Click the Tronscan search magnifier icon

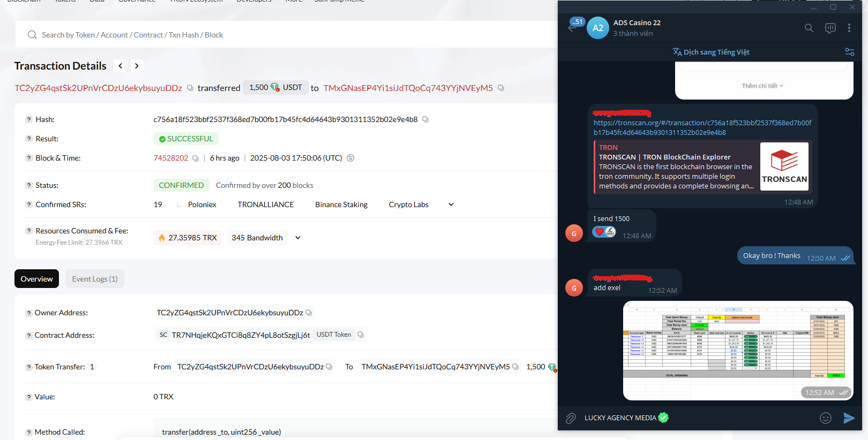point(32,35)
